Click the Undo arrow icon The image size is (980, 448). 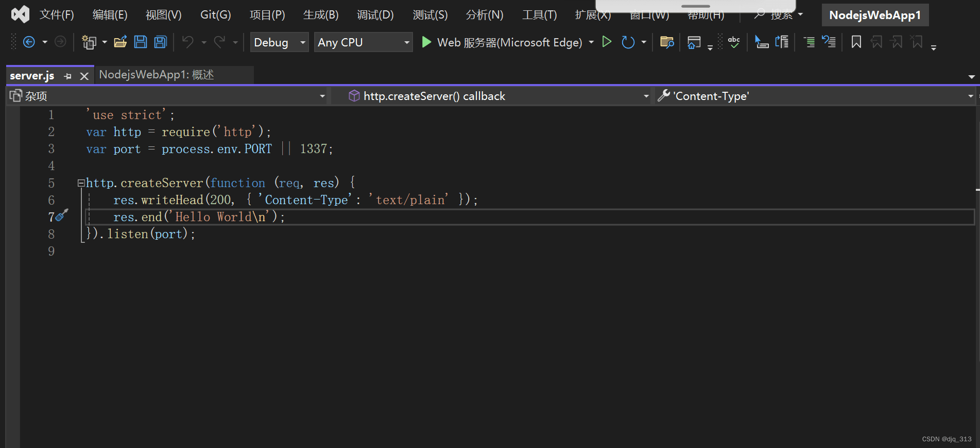[188, 42]
